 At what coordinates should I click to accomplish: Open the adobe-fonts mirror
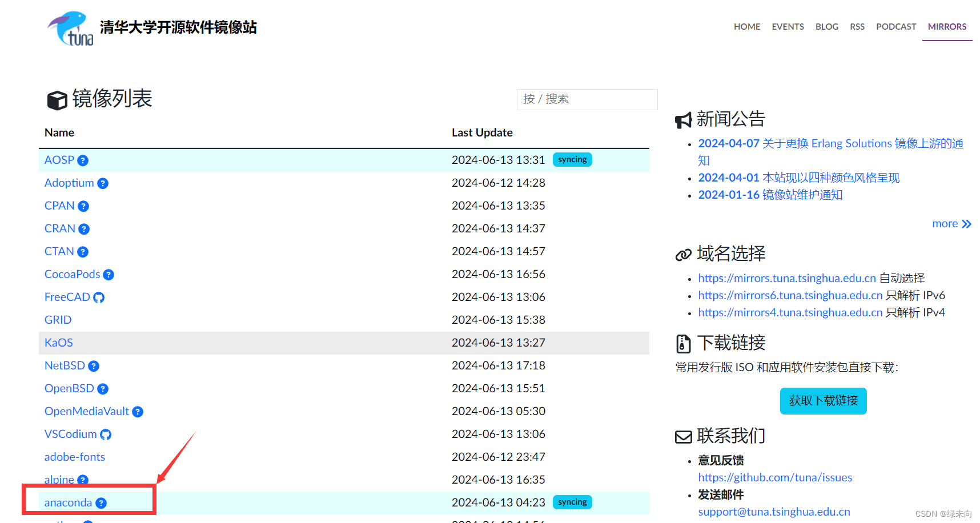75,457
